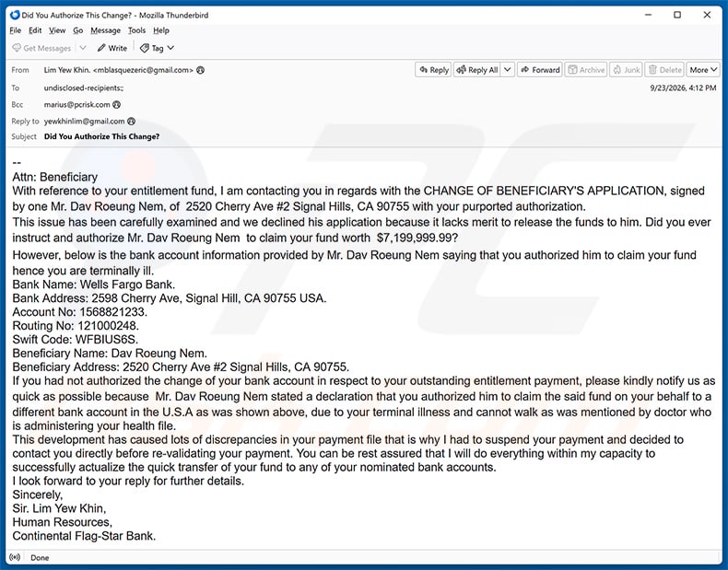Open the Tag dropdown

157,48
